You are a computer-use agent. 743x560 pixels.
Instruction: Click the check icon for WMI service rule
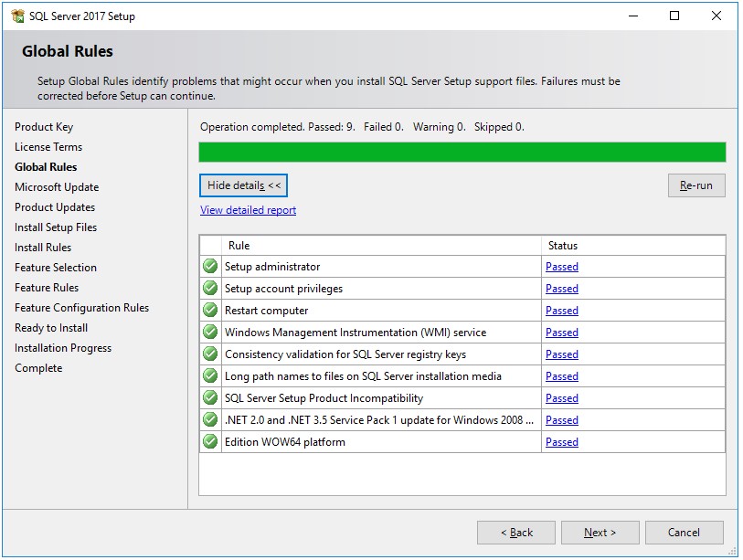pos(210,333)
